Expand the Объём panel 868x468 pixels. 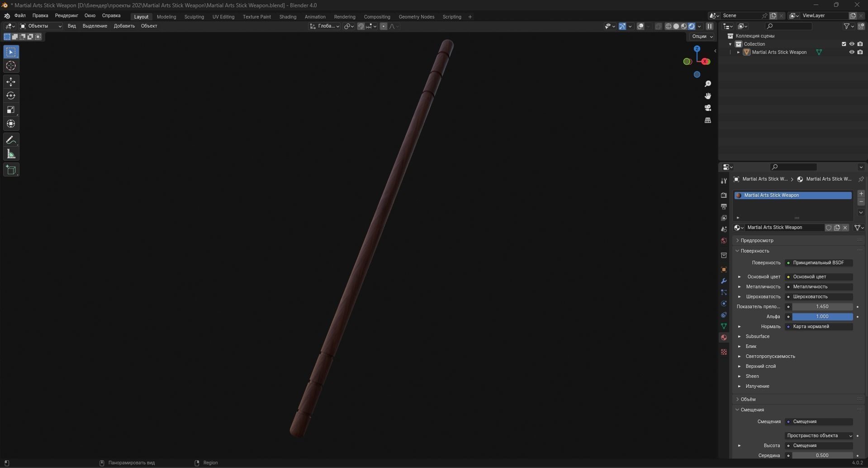[x=748, y=399]
